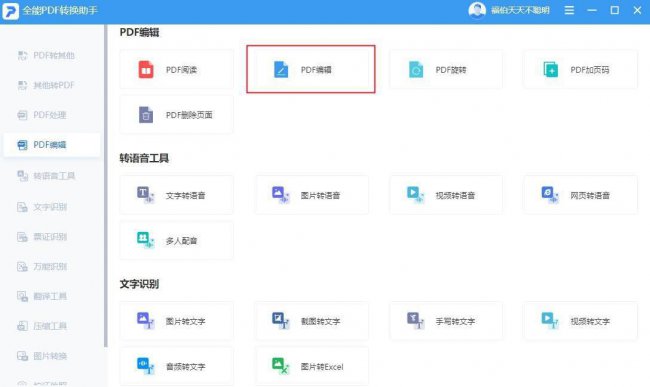Open the 图片转文字 OCR icon
Screen dimensions: 650x387
[x=146, y=321]
